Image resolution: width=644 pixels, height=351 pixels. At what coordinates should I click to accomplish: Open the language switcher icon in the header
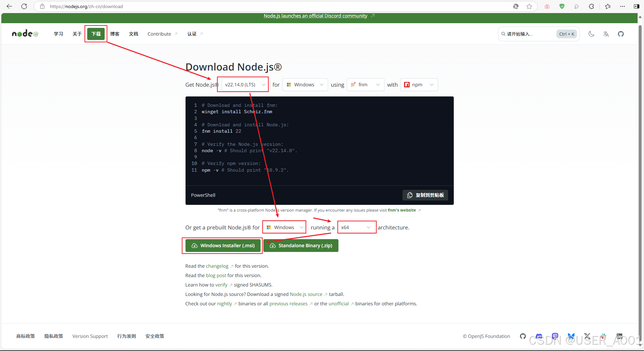coord(606,34)
